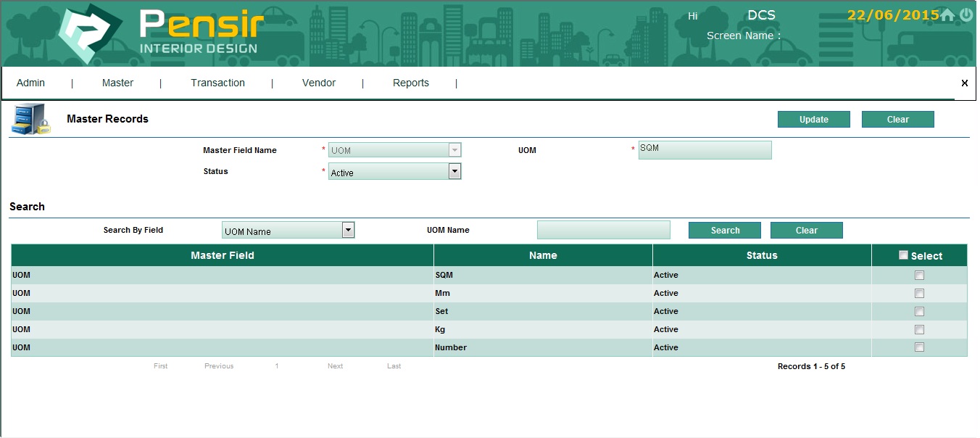
Task: Toggle the Select all header checkbox
Action: pos(903,255)
